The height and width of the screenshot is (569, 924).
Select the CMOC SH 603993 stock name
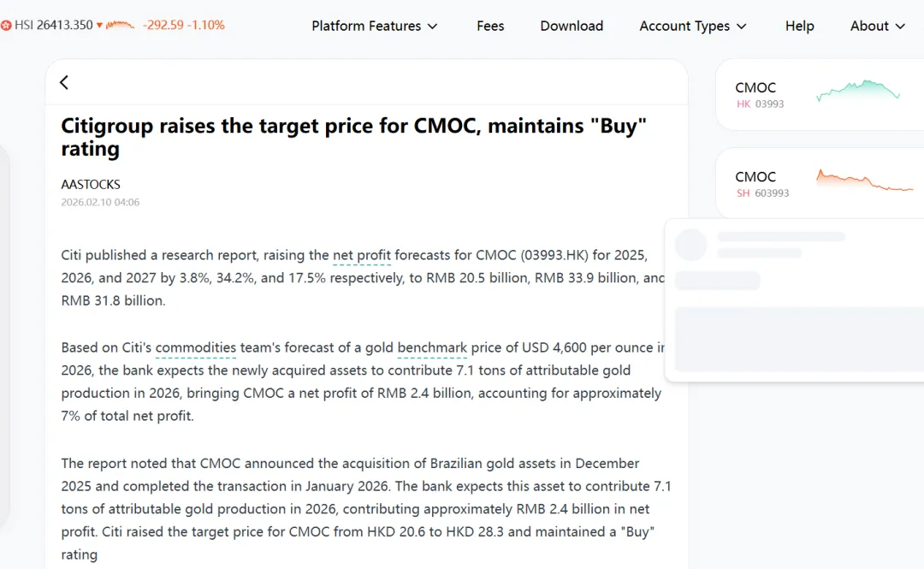[755, 177]
